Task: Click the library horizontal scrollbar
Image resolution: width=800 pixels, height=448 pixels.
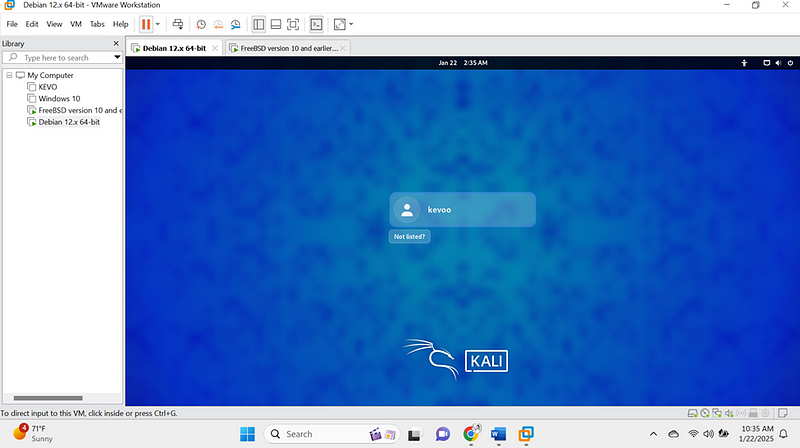Action: pyautogui.click(x=48, y=398)
